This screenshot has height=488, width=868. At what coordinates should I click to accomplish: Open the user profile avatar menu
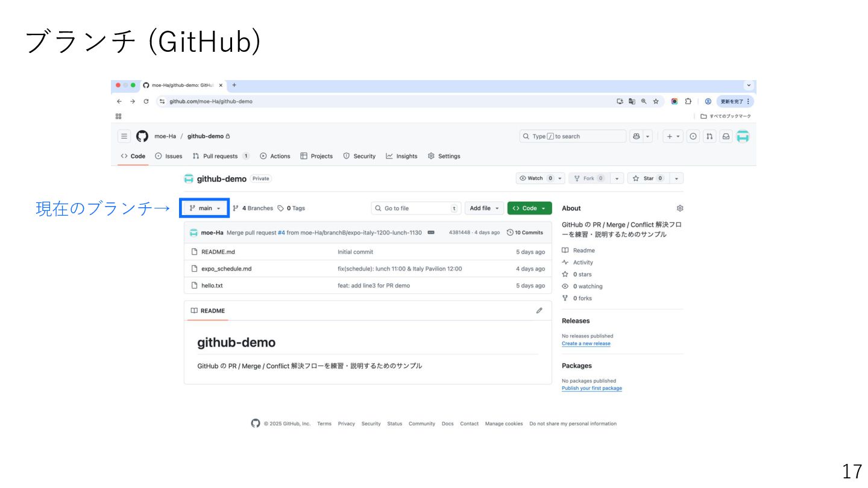[x=743, y=136]
